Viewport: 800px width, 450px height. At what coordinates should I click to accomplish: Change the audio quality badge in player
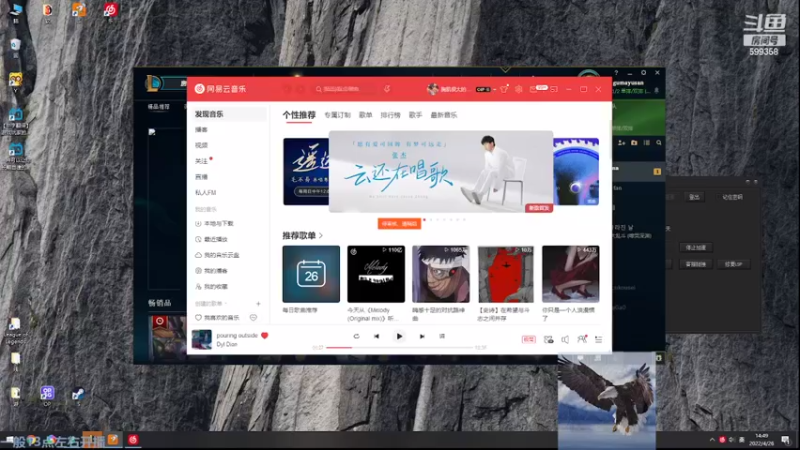[x=529, y=339]
